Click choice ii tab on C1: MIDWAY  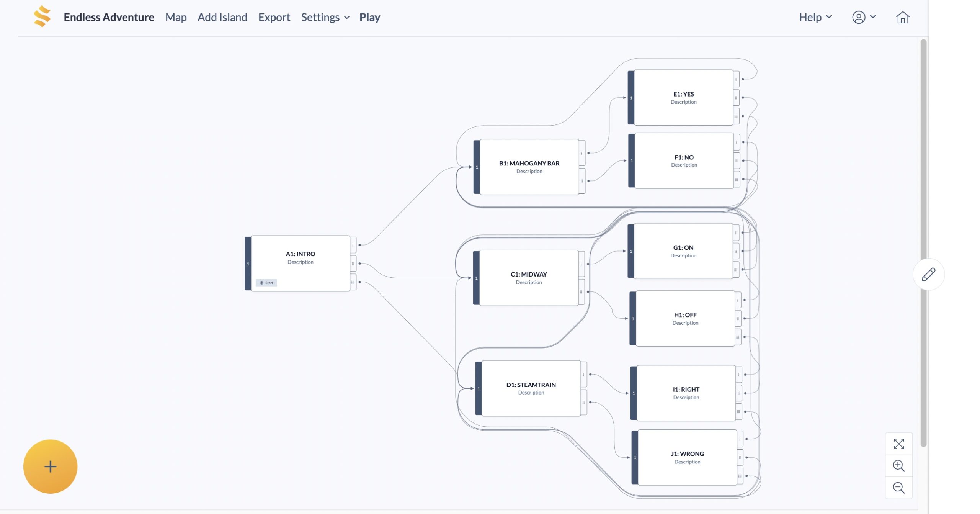(581, 292)
